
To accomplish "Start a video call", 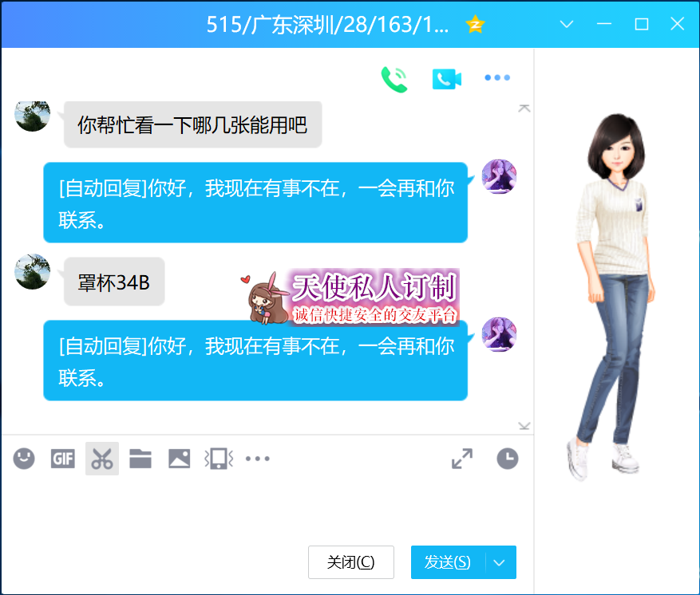I will point(447,78).
